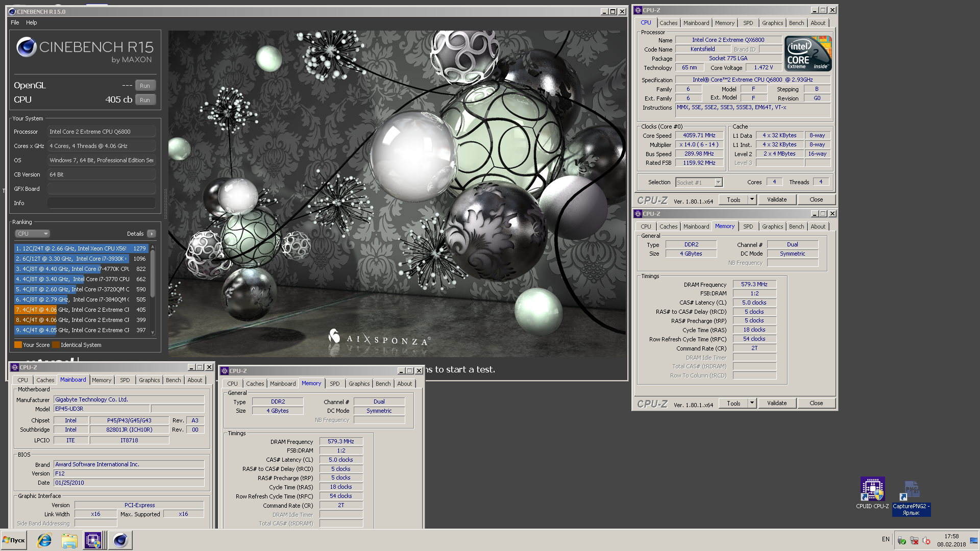Click the Info field in Your System
The image size is (980, 551).
tap(102, 203)
